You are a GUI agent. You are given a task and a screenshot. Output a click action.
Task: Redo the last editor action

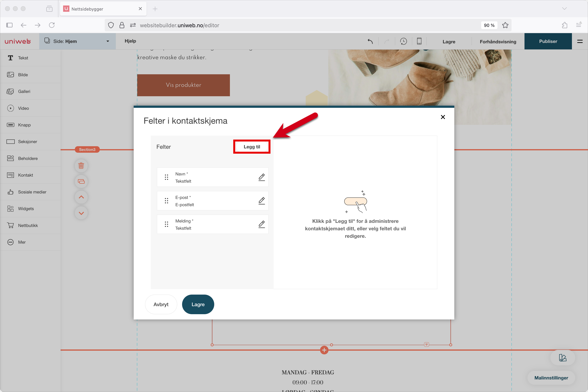point(387,41)
